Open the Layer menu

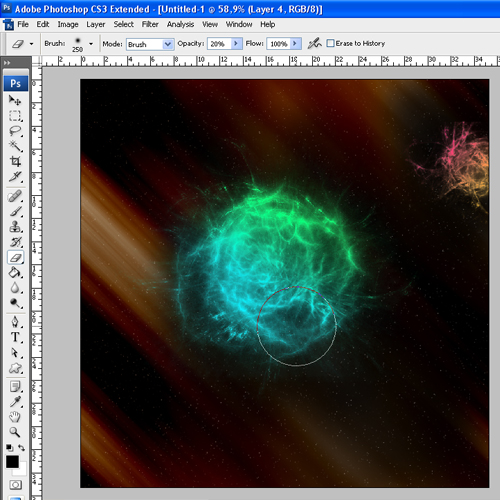click(x=96, y=24)
